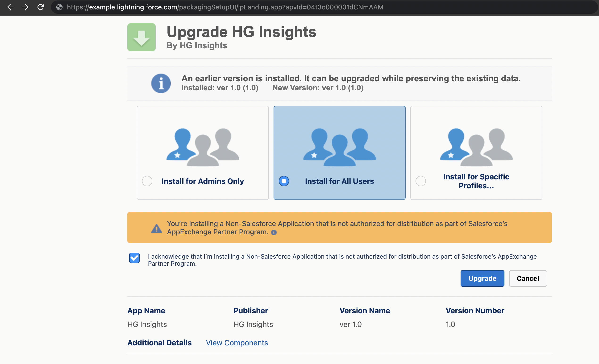This screenshot has height=364, width=599.
Task: Click the Upgrade HG Insights heading
Action: coord(241,32)
